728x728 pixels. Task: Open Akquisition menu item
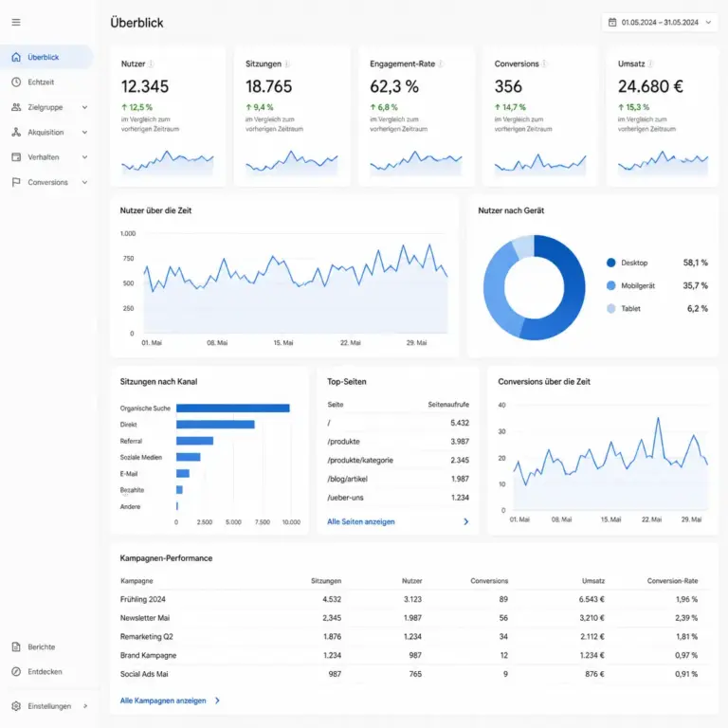tap(46, 133)
